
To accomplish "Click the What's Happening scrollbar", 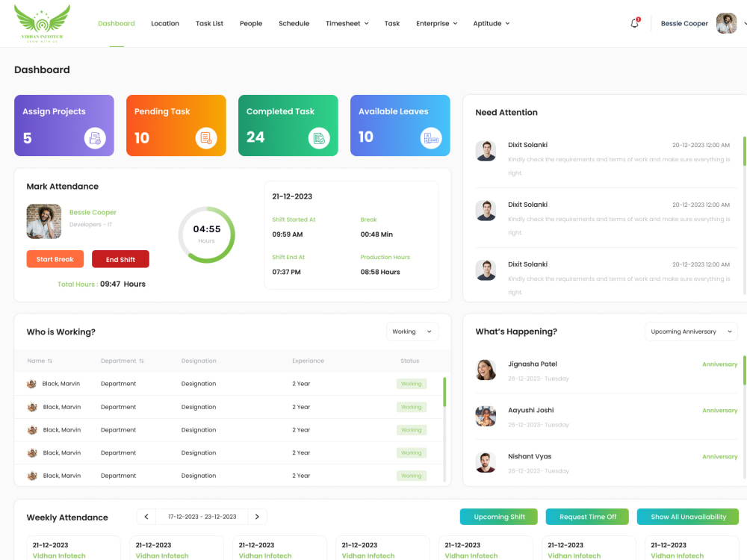I will coord(745,370).
